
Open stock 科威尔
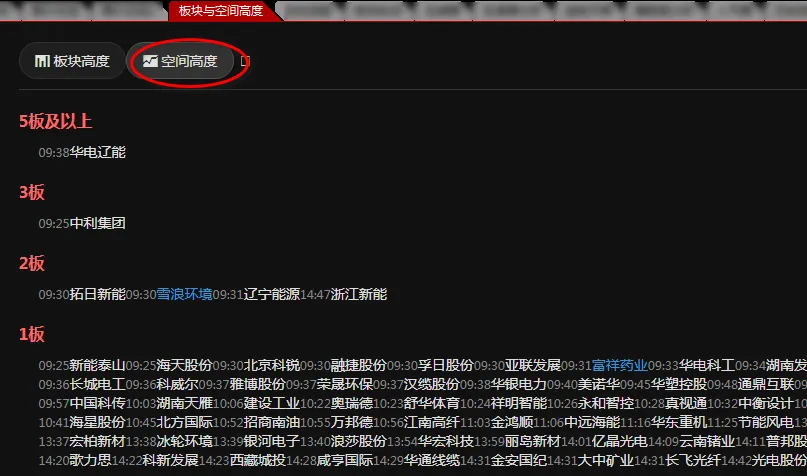coord(178,384)
